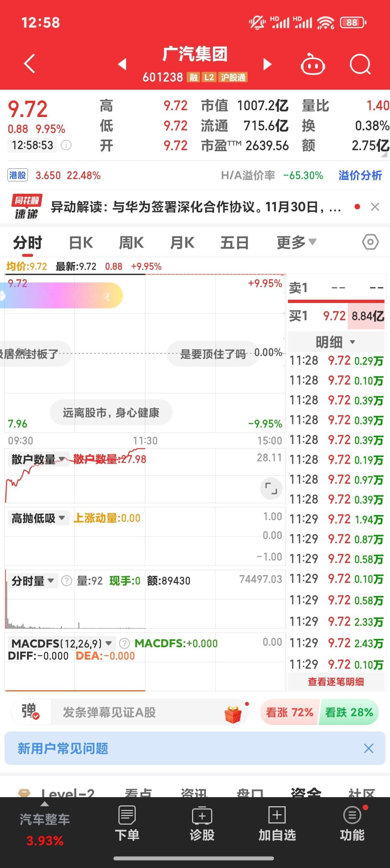Open MACDFS(12,26,9) indicator dropdown
390x868 pixels.
62,644
